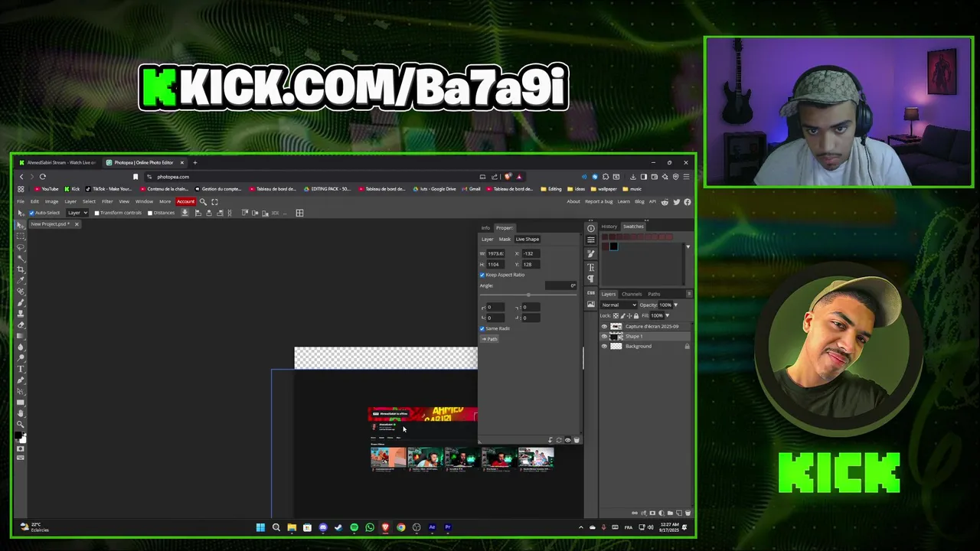Screen dimensions: 980x551
Task: Open the Image menu
Action: pos(51,201)
